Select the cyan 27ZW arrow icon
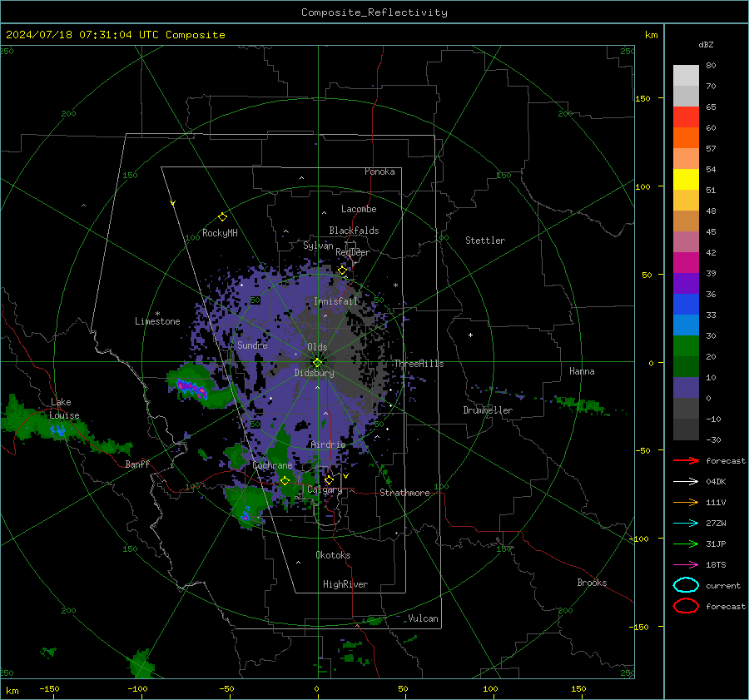749x700 pixels. 686,524
